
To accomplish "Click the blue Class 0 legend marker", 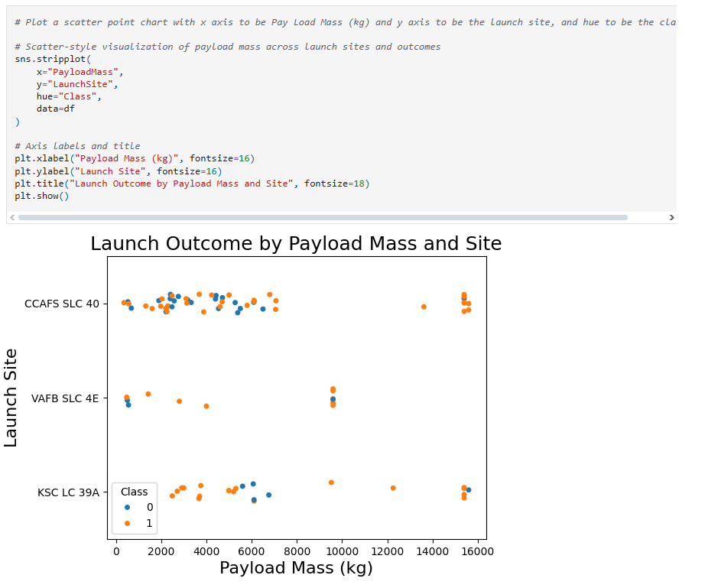I will point(128,507).
